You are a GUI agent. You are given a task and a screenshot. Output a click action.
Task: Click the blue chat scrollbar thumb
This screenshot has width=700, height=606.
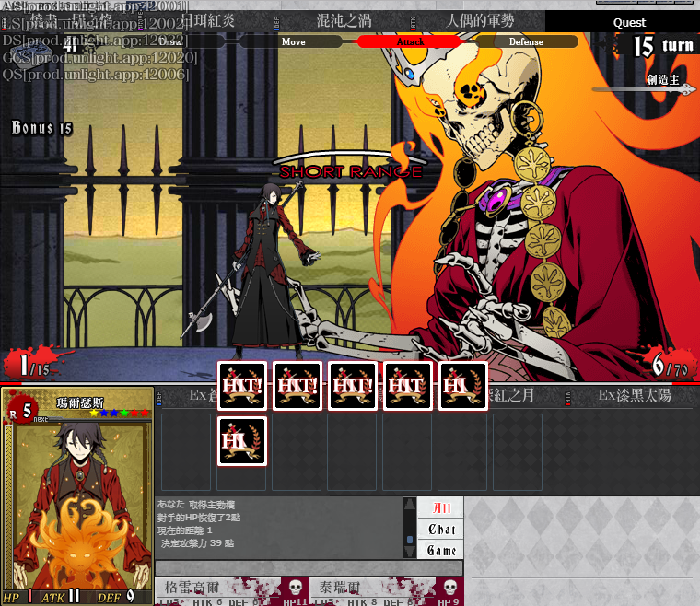coord(410,540)
